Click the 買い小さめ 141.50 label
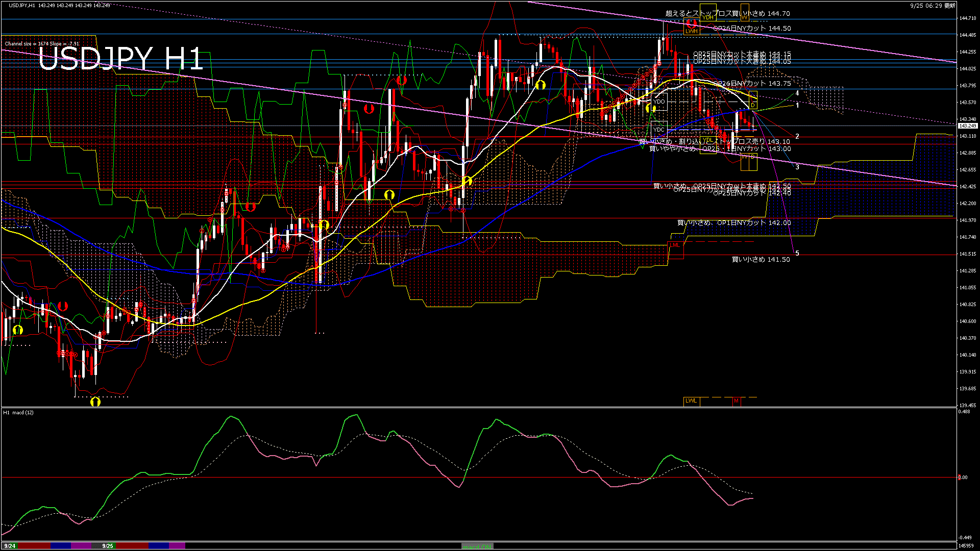This screenshot has width=980, height=551. pos(761,260)
